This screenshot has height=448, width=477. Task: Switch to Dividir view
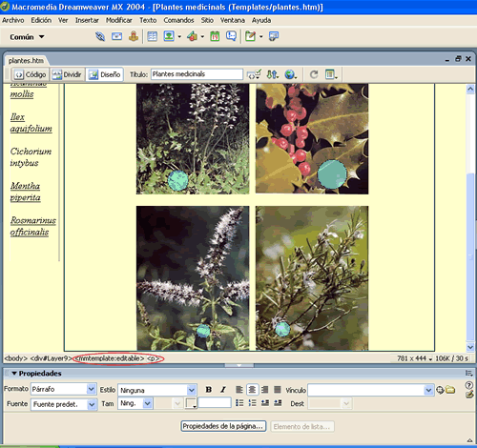click(x=67, y=74)
